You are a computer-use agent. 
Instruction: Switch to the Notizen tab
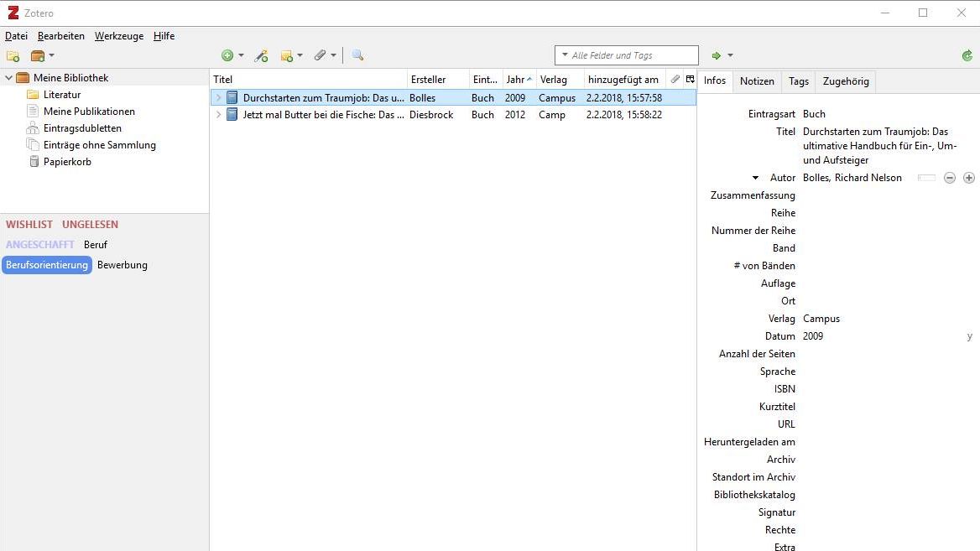coord(757,81)
